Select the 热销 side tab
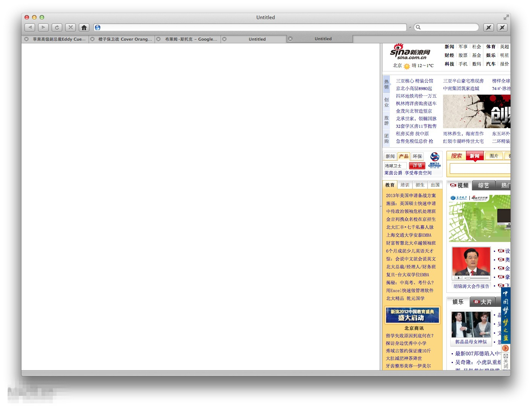Screen dimensions: 532x406 386,84
